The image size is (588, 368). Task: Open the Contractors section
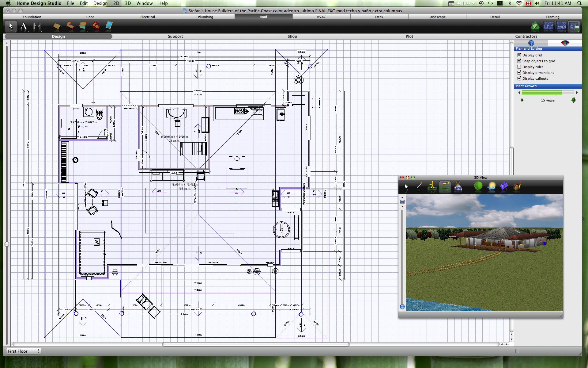click(526, 36)
